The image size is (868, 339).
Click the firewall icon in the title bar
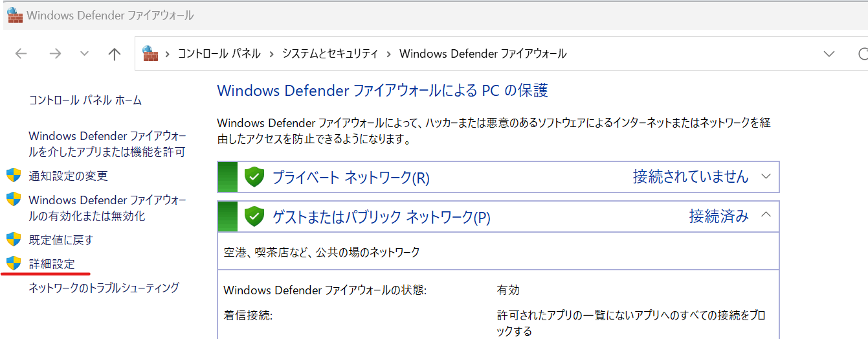[14, 15]
